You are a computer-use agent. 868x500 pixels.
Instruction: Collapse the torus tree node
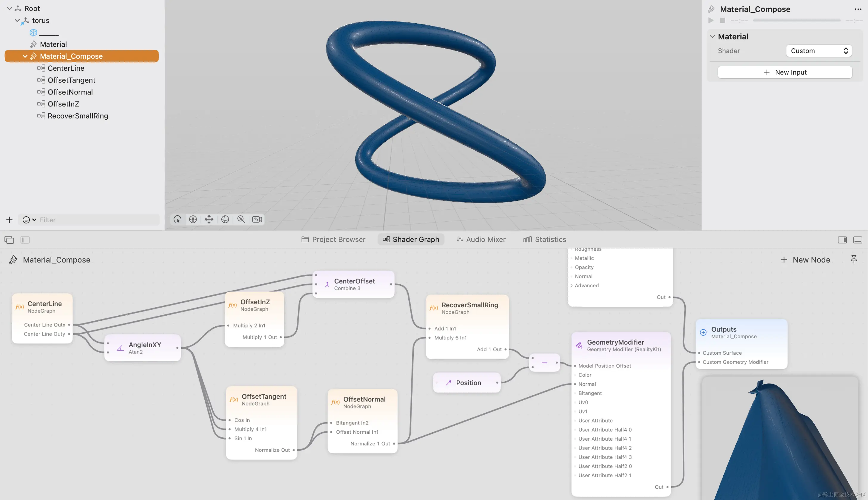point(17,21)
